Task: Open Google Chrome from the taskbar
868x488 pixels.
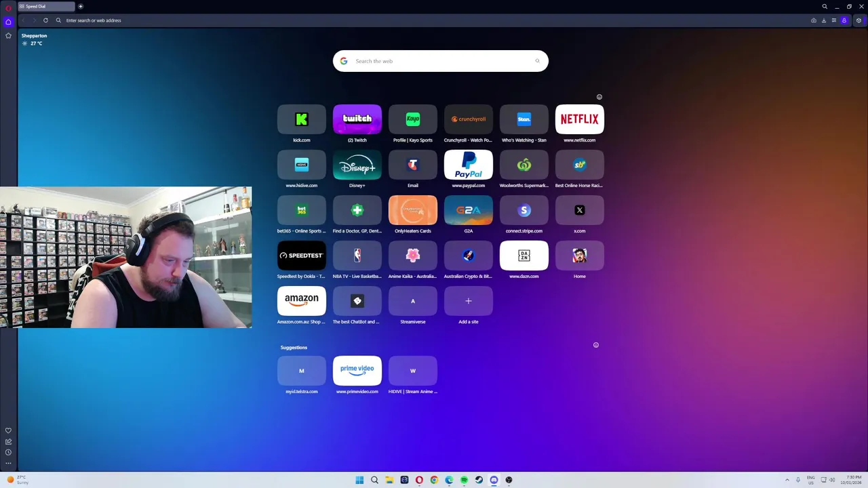Action: [434, 480]
